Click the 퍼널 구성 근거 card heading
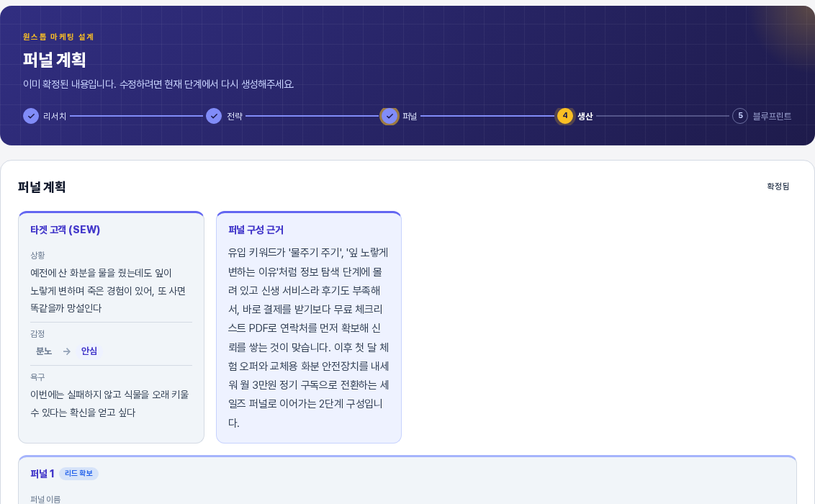 click(x=256, y=230)
